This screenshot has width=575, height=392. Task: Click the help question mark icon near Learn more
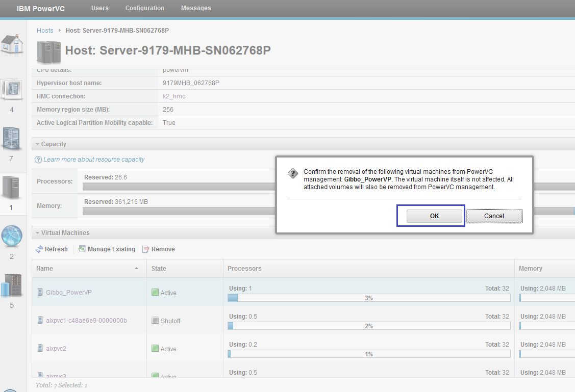[38, 160]
